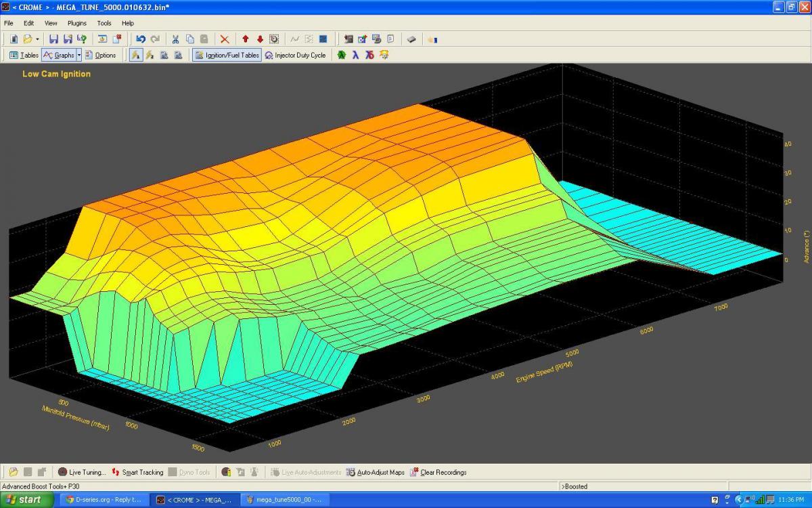Toggle the Injector Duty Cycle view
Screen dimensions: 812x508
tap(295, 55)
